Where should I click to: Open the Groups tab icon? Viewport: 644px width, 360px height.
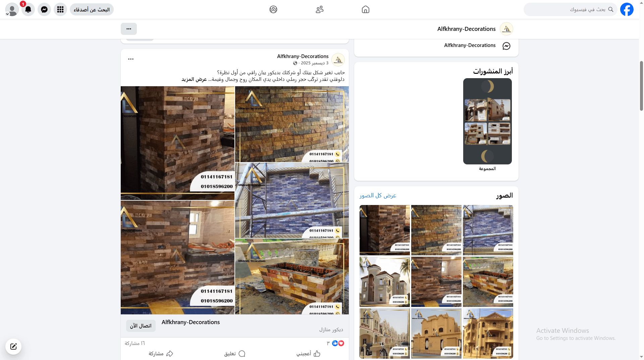273,9
